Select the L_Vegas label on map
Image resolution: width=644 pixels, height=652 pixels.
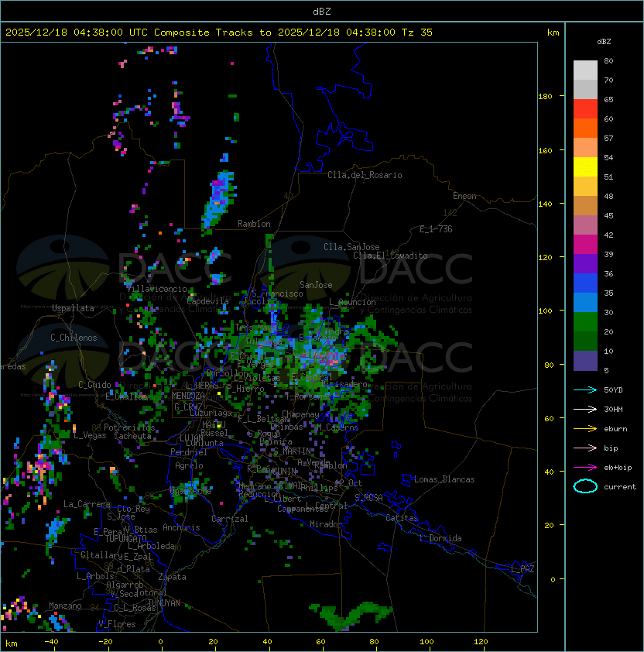click(x=90, y=435)
